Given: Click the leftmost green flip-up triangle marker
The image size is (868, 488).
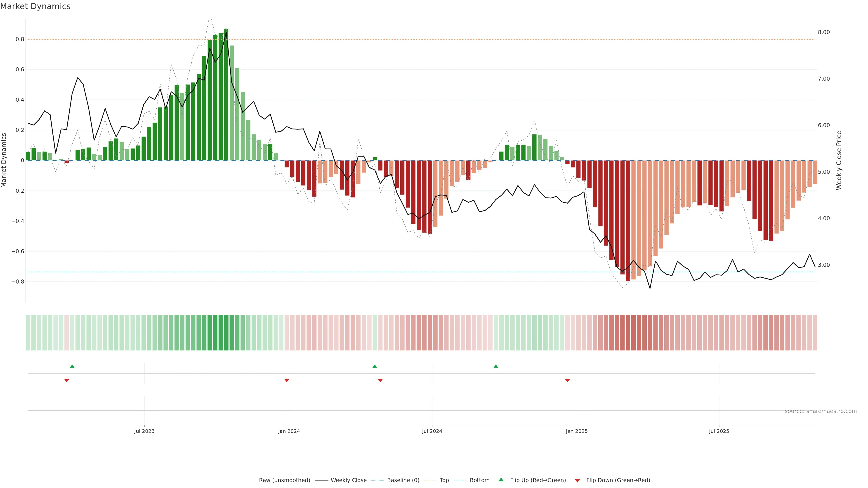Looking at the screenshot, I should 72,366.
